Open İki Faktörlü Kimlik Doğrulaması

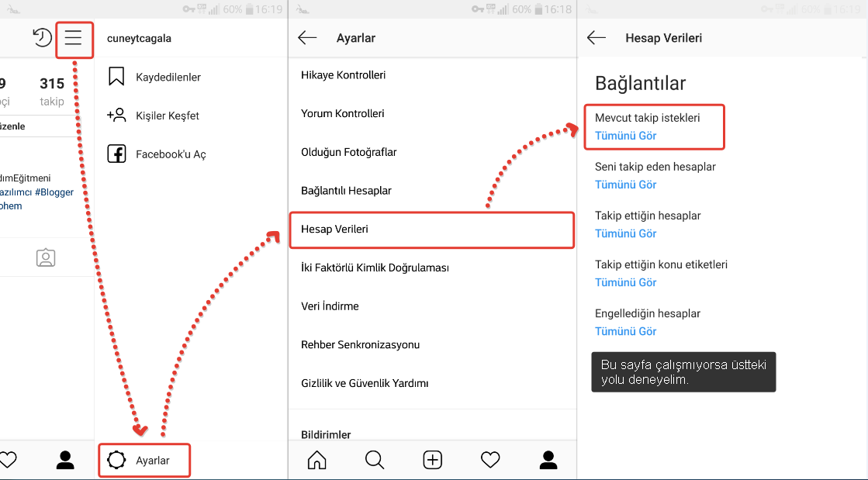(375, 268)
